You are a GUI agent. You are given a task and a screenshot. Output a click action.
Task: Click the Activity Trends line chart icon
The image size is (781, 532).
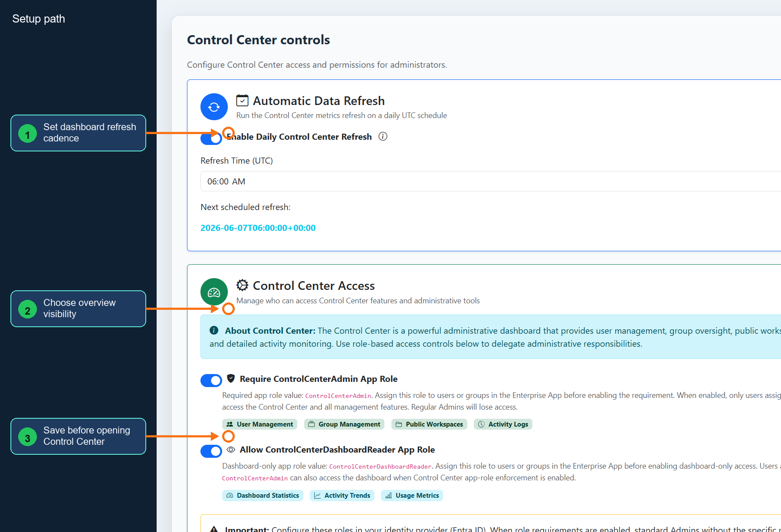[318, 495]
